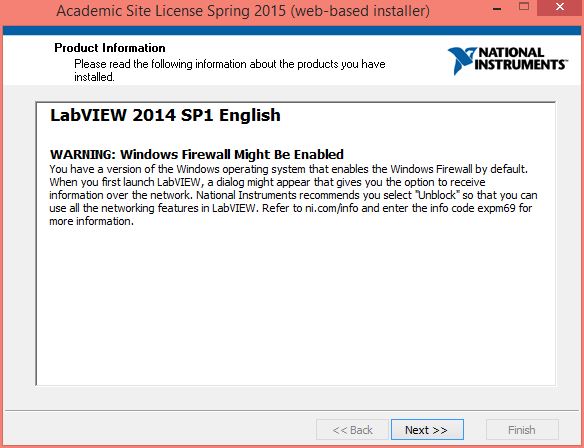
Task: Click the "Please read the following information" subtitle
Action: pyautogui.click(x=229, y=70)
